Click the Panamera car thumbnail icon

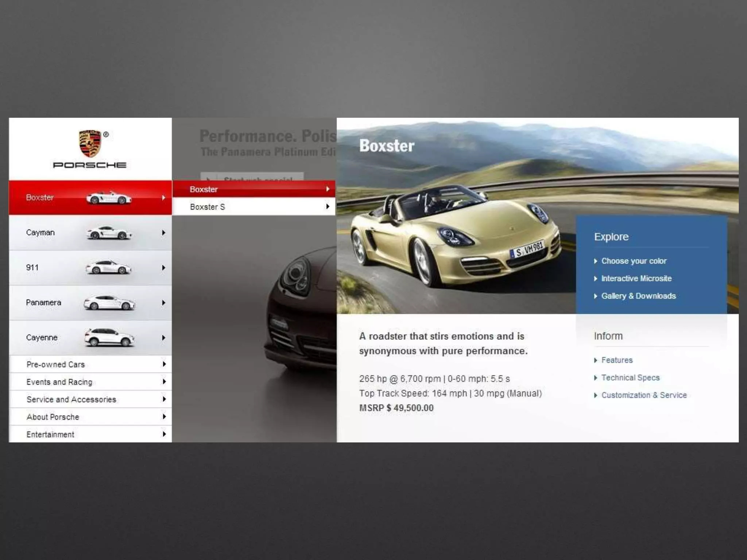(109, 303)
